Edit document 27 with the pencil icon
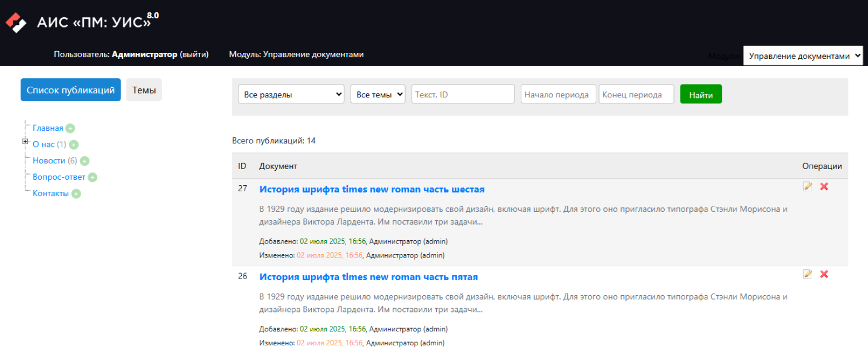Image resolution: width=868 pixels, height=352 pixels. pos(807,186)
